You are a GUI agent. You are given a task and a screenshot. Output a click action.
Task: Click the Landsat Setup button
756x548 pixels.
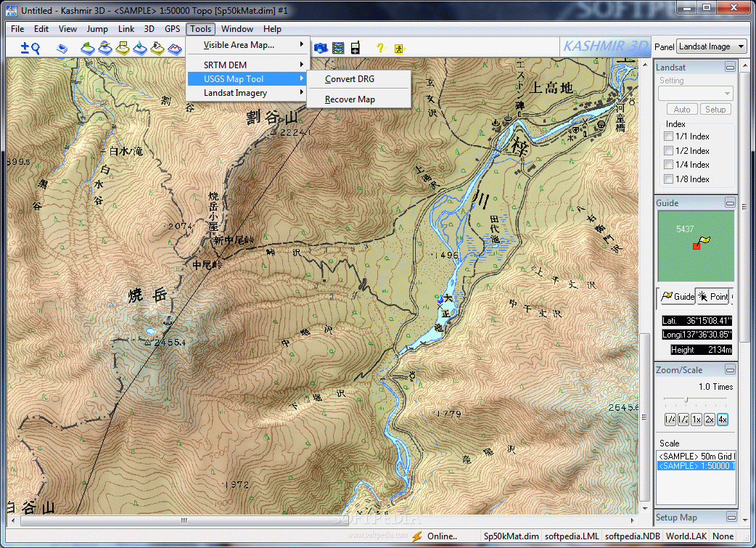tap(715, 110)
